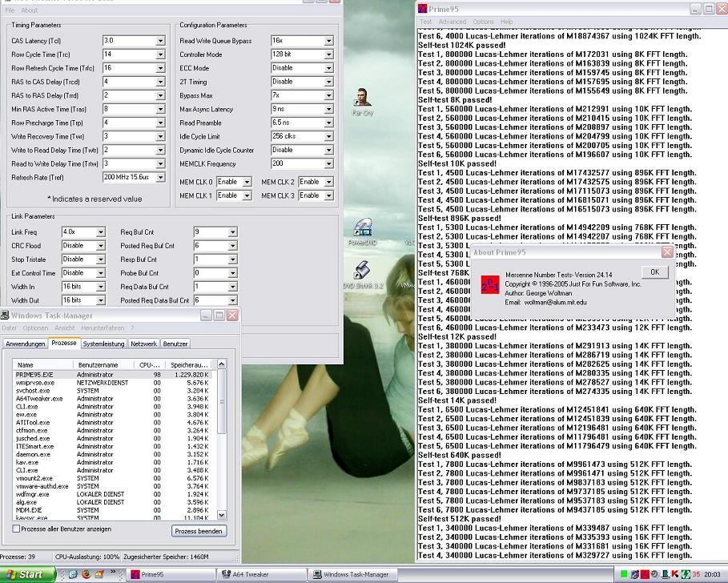Select the ATITool.exe process row

(113, 422)
